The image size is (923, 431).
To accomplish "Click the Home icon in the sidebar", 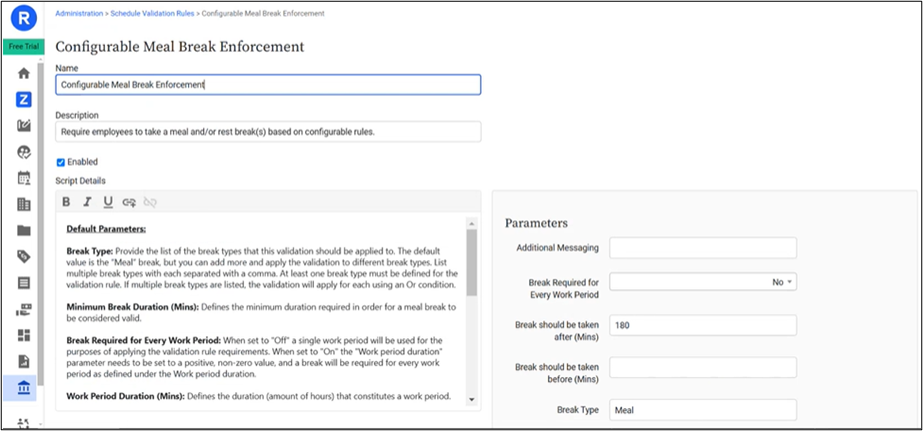I will point(24,73).
